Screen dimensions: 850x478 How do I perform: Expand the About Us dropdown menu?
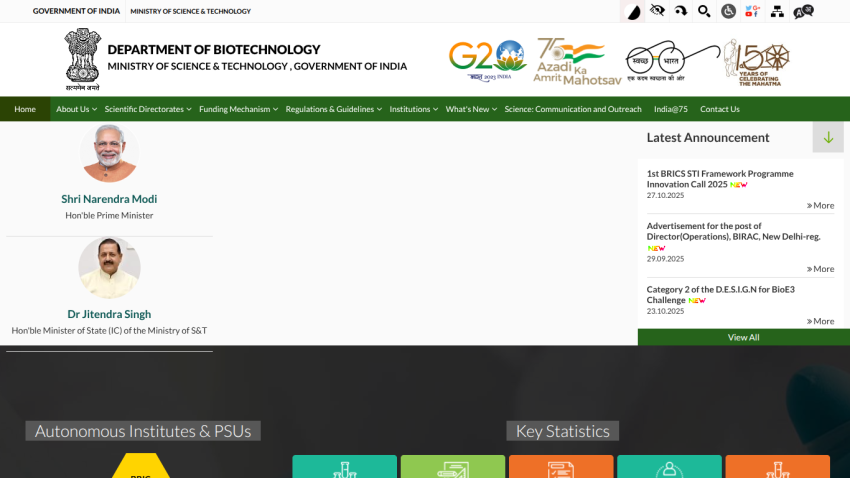(76, 109)
